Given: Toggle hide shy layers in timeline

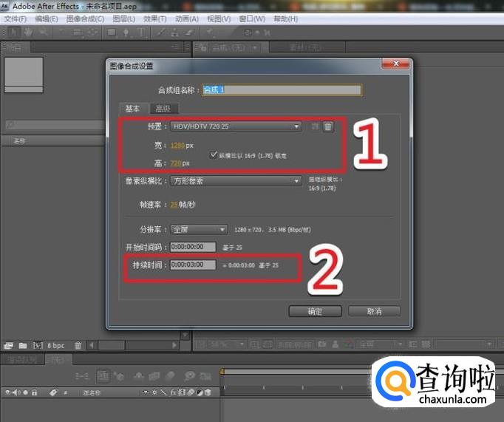Looking at the screenshot, I should (138, 375).
